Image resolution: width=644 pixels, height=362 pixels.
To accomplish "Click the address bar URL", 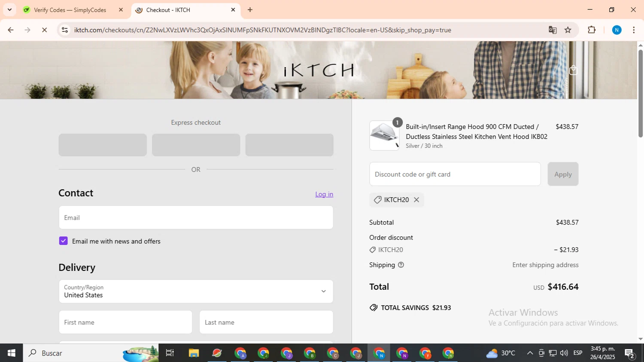I will point(262,30).
